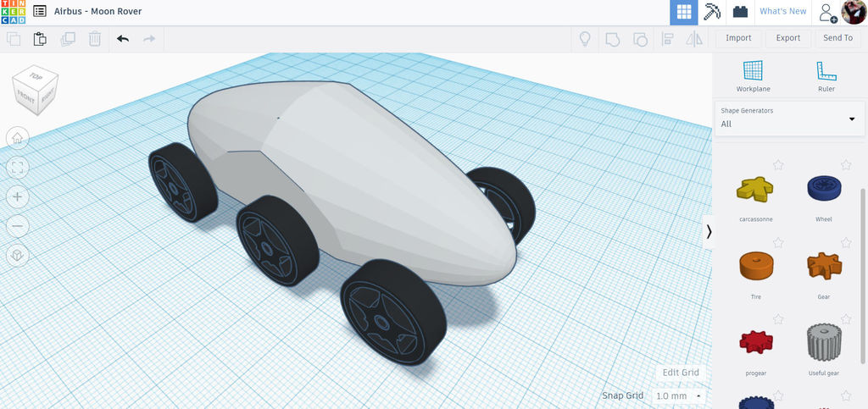The width and height of the screenshot is (868, 409).
Task: Click the Duplicate and repeat icon
Action: coord(68,39)
